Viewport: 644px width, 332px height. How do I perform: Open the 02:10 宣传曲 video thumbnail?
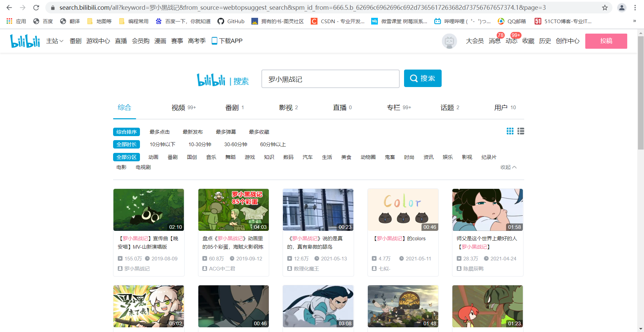point(149,210)
